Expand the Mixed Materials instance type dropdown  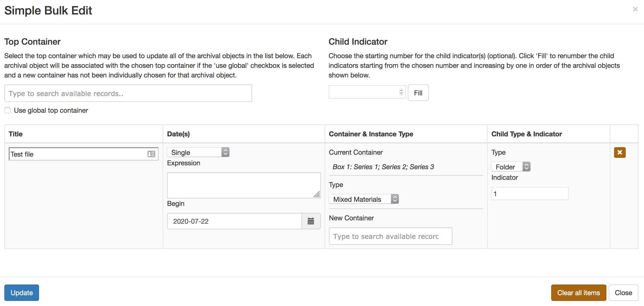[363, 199]
